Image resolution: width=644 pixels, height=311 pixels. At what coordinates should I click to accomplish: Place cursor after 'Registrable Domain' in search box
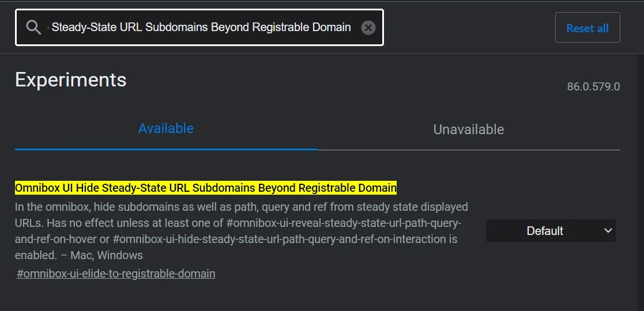pos(352,27)
